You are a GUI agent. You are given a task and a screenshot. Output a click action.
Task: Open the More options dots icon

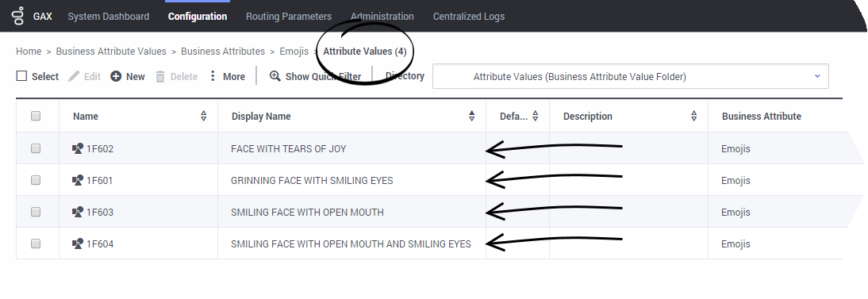[213, 76]
